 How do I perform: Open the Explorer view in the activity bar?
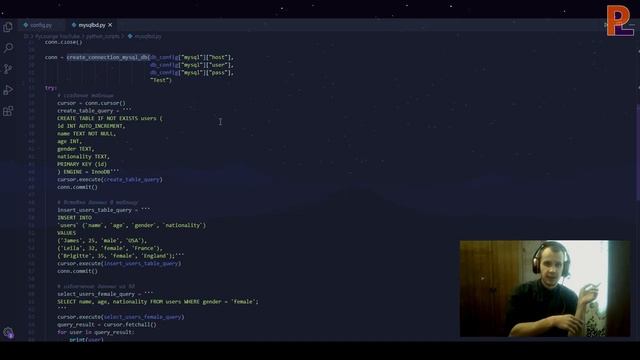pyautogui.click(x=8, y=27)
